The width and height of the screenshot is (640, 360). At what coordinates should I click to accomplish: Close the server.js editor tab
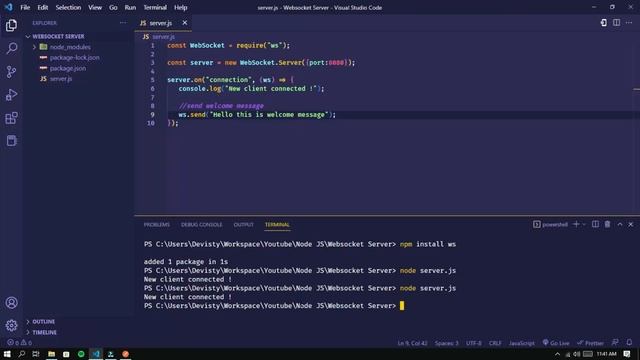(184, 23)
